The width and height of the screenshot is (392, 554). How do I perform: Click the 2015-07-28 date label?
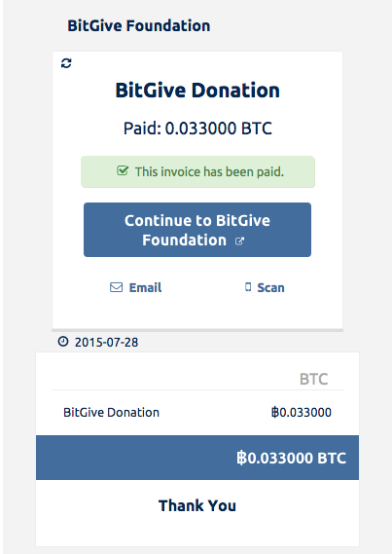tap(107, 343)
